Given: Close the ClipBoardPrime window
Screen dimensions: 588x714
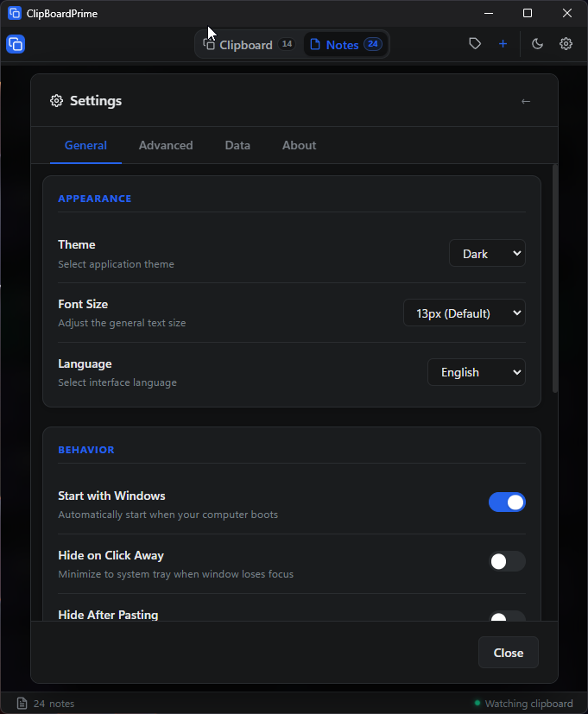Looking at the screenshot, I should (x=567, y=13).
